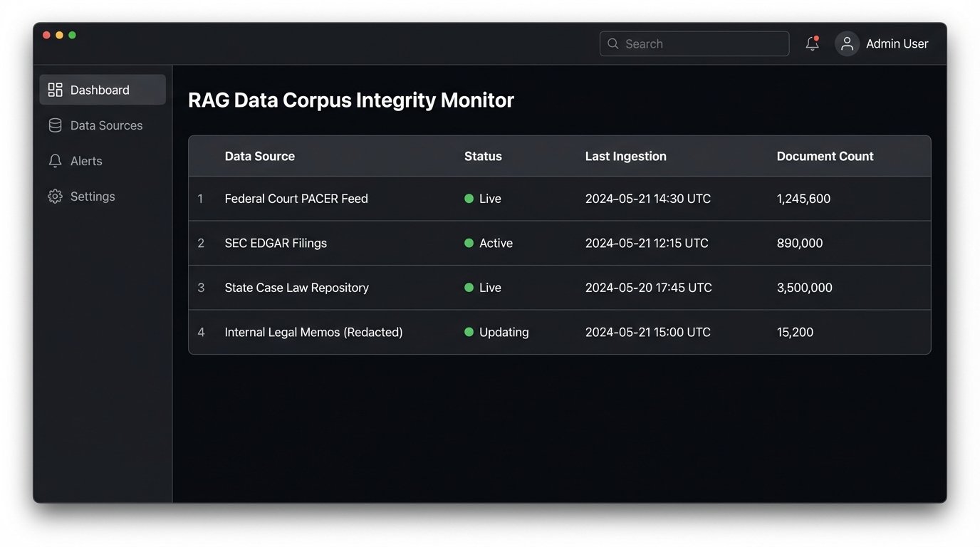
Task: Click inside the Search field
Action: tap(702, 43)
